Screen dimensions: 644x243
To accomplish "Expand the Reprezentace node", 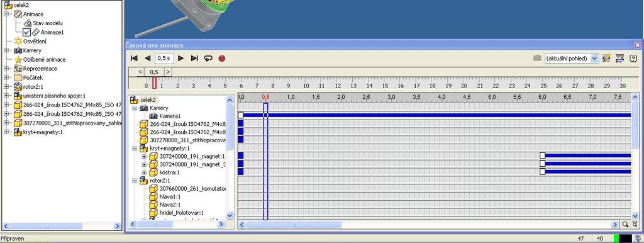I will tap(6, 68).
